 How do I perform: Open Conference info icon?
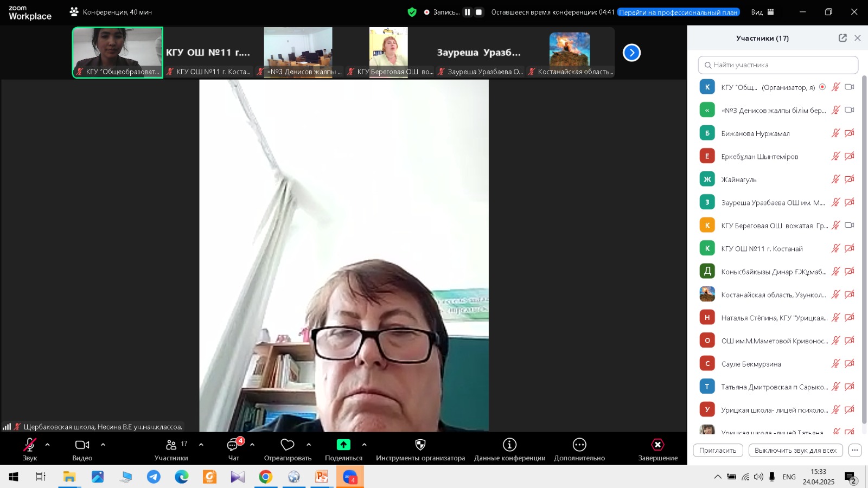point(509,445)
